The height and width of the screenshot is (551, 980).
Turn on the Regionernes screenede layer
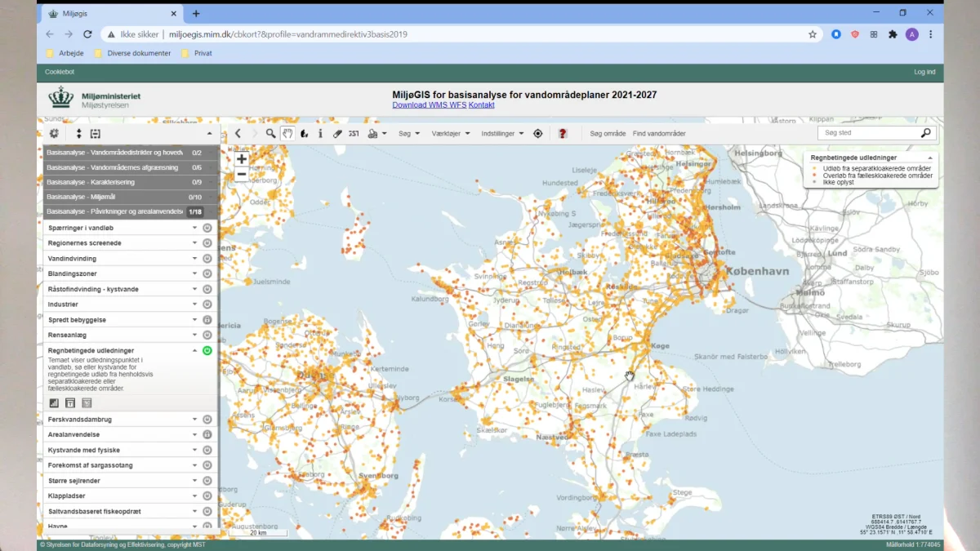(207, 243)
